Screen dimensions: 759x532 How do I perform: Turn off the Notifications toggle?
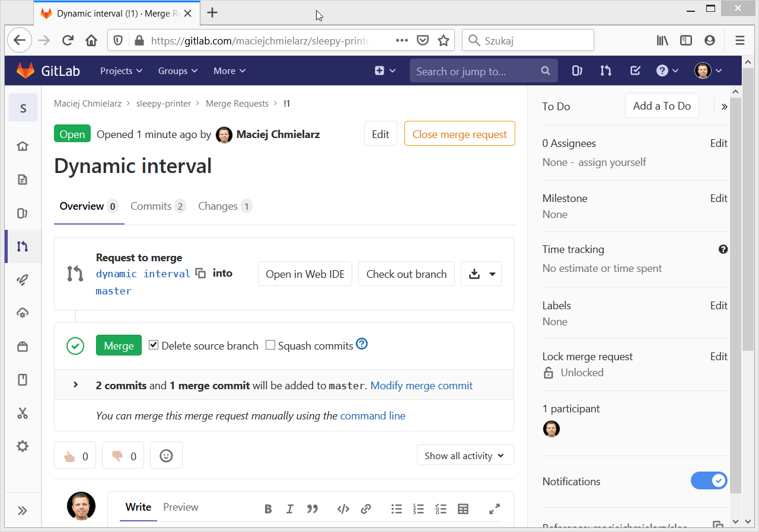point(709,480)
